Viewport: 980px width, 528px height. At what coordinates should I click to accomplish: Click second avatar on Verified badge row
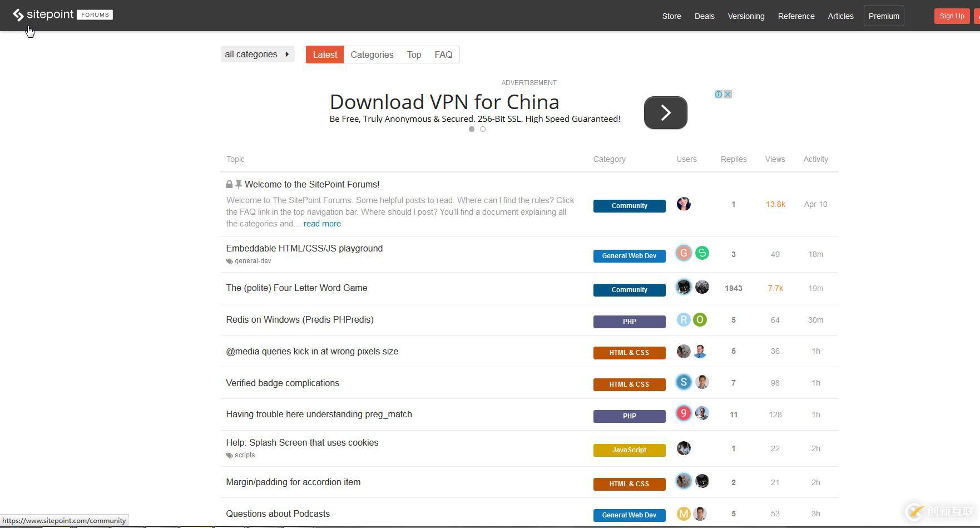(702, 382)
